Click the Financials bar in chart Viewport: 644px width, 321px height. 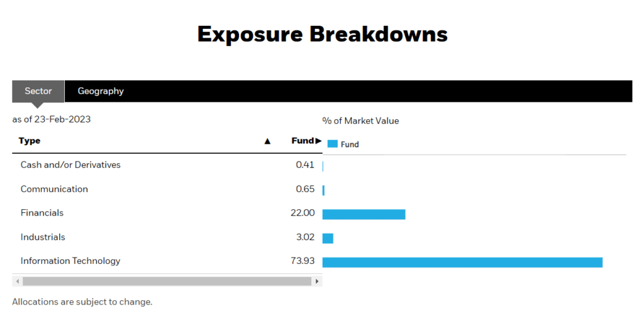coord(364,214)
